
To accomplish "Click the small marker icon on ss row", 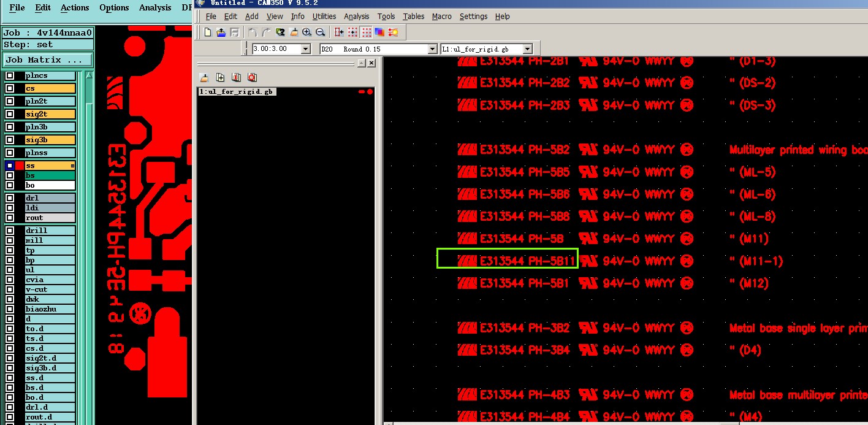I will [x=72, y=166].
